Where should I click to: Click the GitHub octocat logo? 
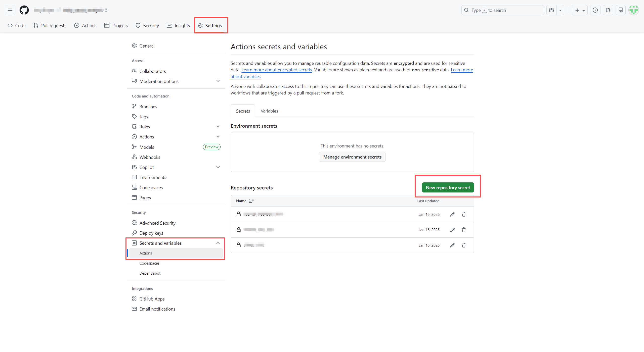(24, 10)
